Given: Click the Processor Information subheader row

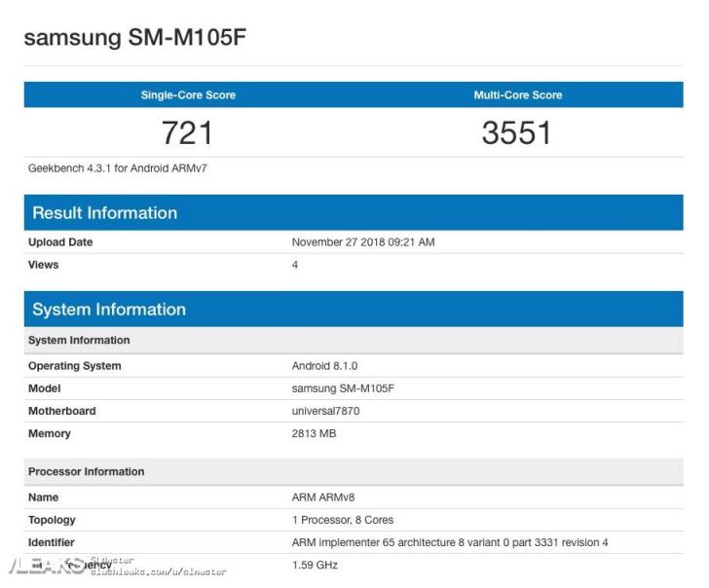Looking at the screenshot, I should pyautogui.click(x=354, y=472).
